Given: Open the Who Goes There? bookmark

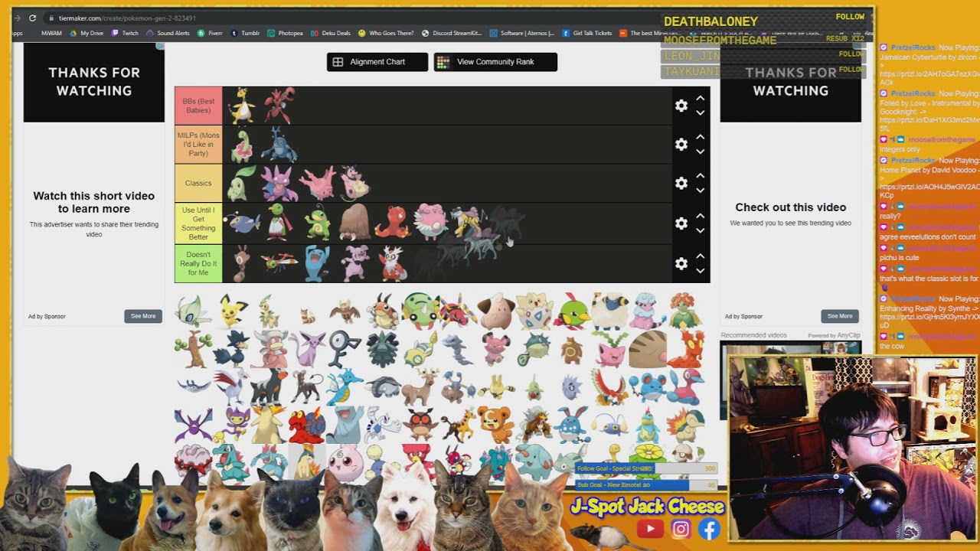Looking at the screenshot, I should click(386, 33).
